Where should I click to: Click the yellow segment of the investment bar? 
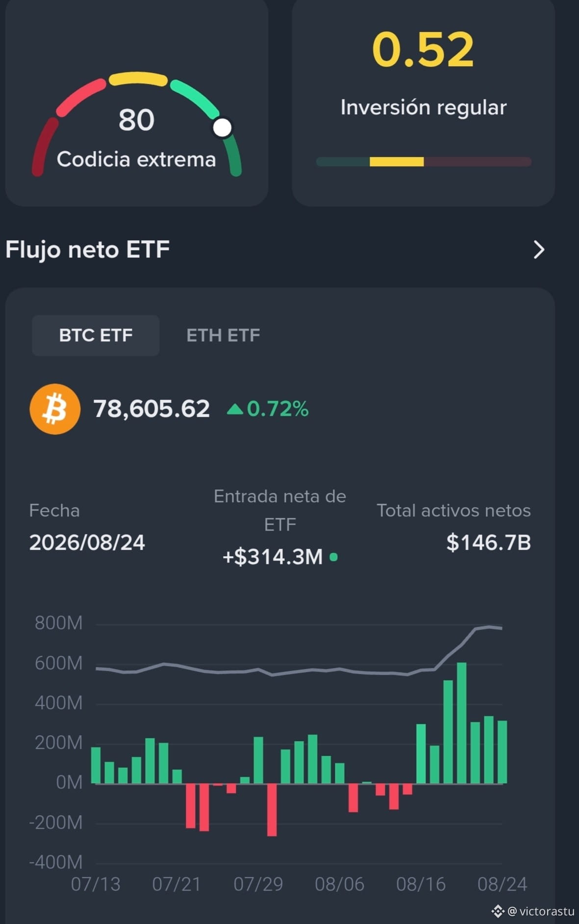tap(397, 162)
